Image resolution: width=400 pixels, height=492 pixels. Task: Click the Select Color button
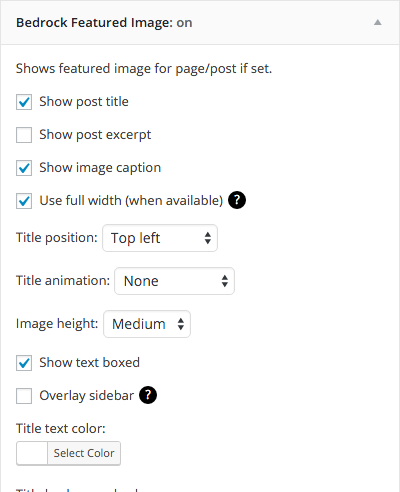[x=84, y=453]
